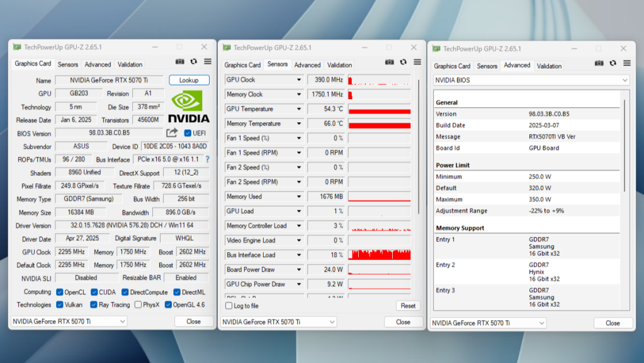Screen dimensions: 644x363
Task: Click Close button in Advanced window
Action: pos(613,323)
